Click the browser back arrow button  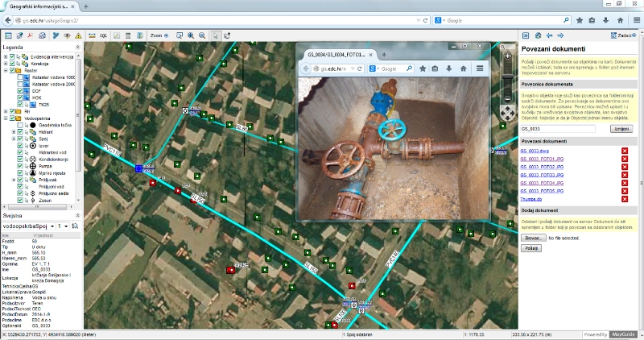coord(8,20)
